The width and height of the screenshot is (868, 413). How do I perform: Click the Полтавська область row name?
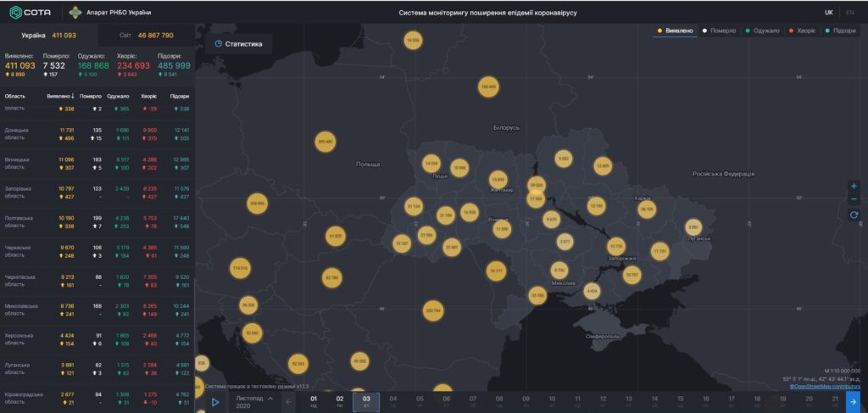[x=19, y=221]
